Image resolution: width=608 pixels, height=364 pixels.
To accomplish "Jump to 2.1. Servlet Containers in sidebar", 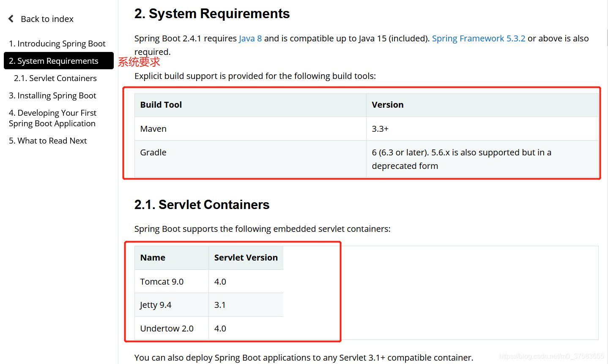I will (55, 78).
